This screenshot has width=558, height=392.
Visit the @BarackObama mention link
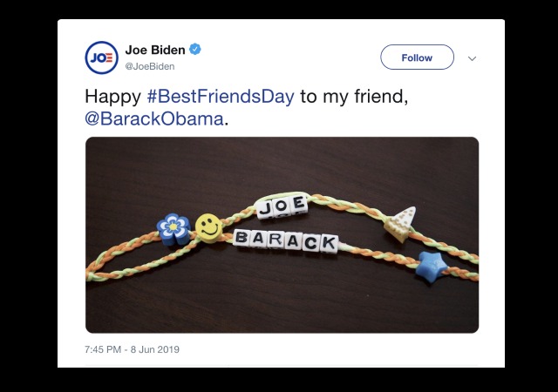point(154,118)
